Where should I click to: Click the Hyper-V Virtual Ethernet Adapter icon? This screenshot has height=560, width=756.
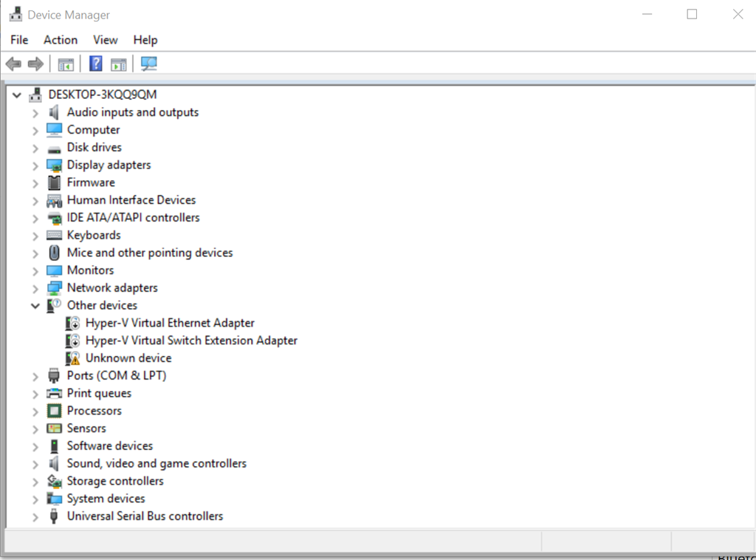point(72,323)
